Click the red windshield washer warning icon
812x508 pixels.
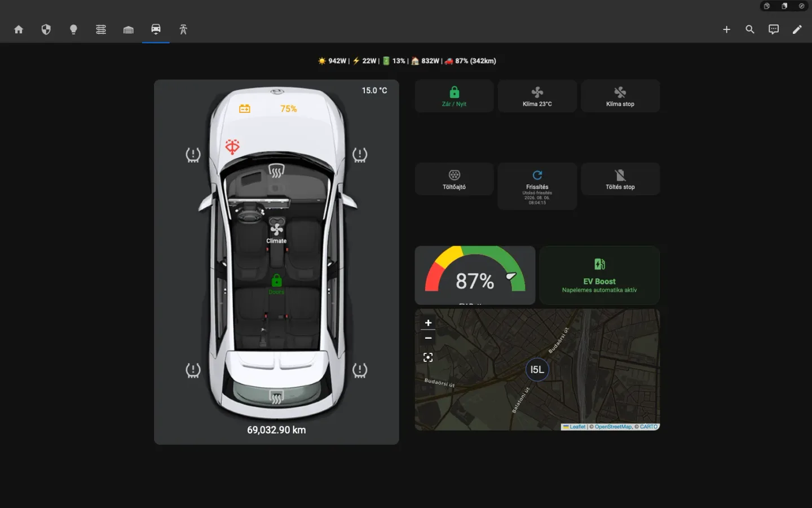tap(232, 147)
